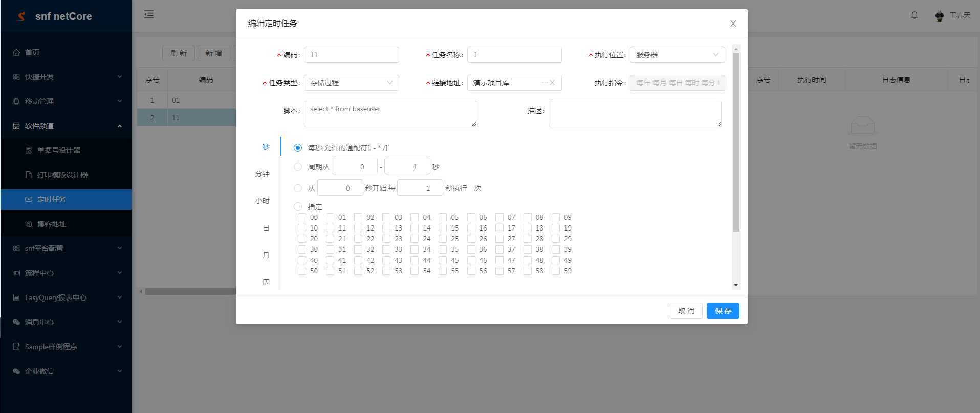Switch to the 分钟 tab

coord(263,174)
